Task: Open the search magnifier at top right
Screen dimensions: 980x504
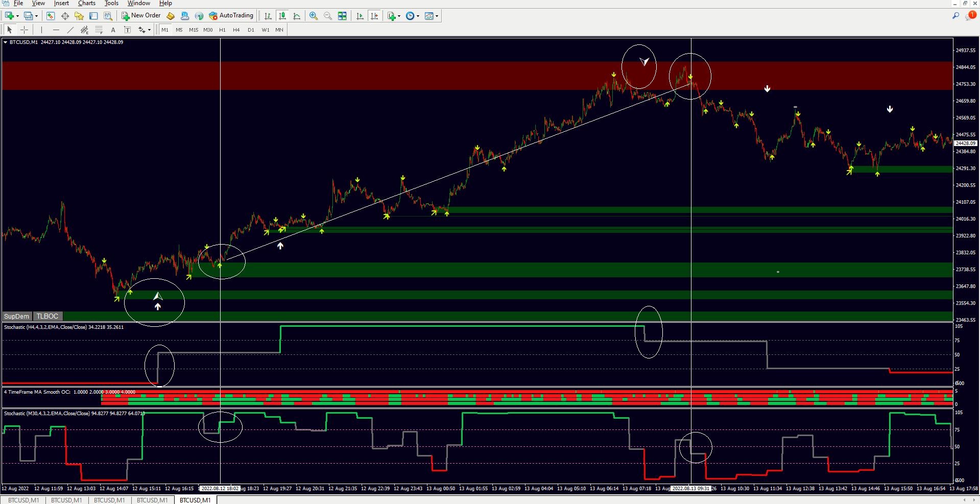Action: [x=955, y=16]
